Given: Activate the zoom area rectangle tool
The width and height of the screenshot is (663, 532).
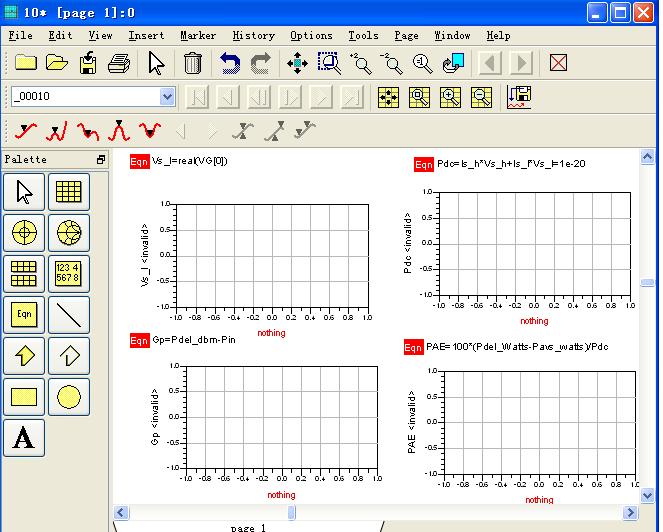Looking at the screenshot, I should pyautogui.click(x=329, y=63).
